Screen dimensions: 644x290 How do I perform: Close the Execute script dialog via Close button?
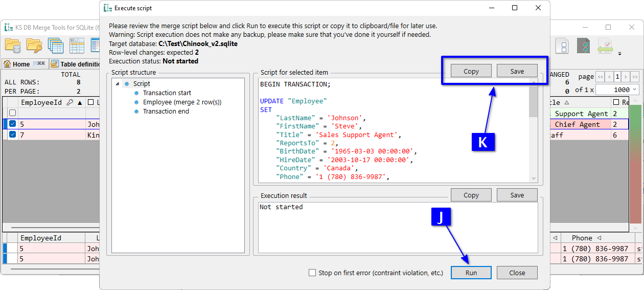[517, 273]
